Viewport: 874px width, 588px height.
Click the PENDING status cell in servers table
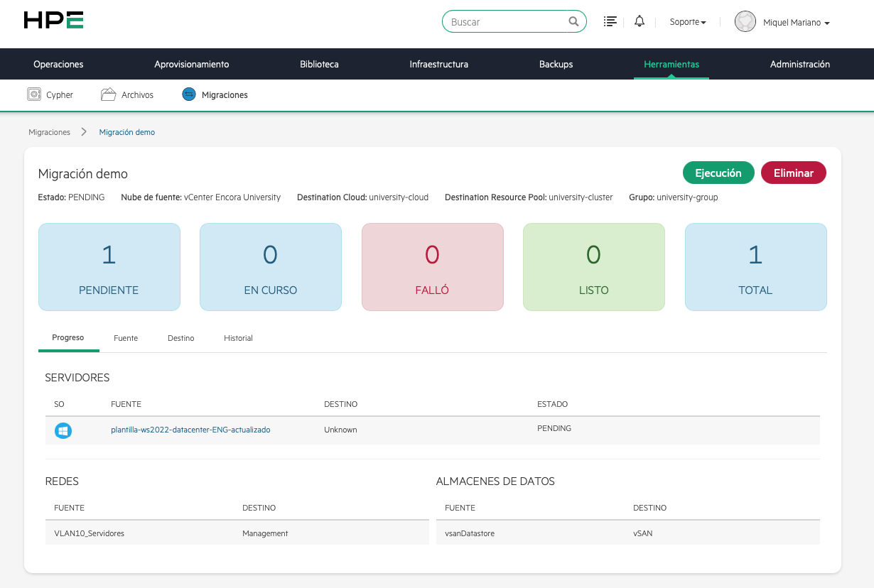click(x=554, y=428)
